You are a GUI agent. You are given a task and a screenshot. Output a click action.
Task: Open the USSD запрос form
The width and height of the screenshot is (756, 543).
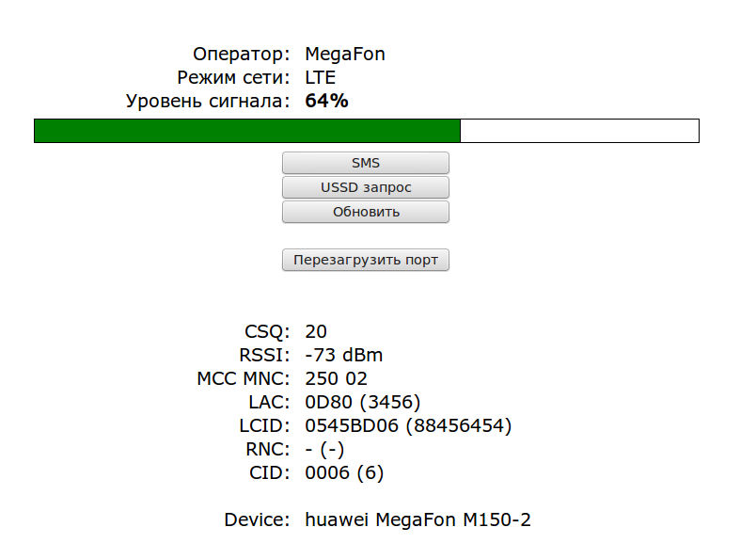pyautogui.click(x=365, y=187)
